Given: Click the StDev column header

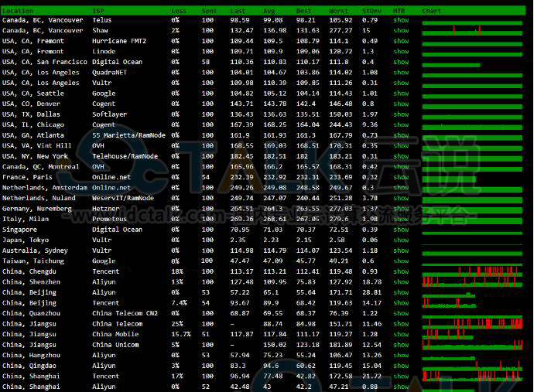Looking at the screenshot, I should pos(372,11).
